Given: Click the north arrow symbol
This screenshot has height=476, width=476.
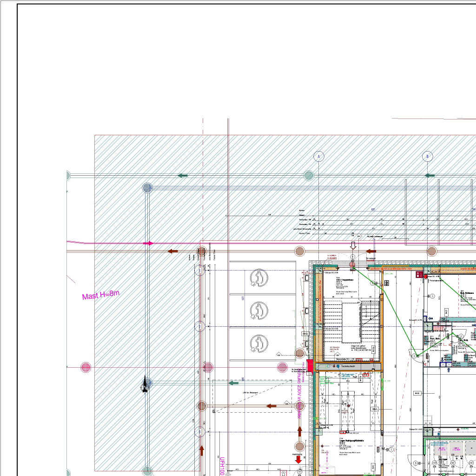Looking at the screenshot, I should point(145,384).
